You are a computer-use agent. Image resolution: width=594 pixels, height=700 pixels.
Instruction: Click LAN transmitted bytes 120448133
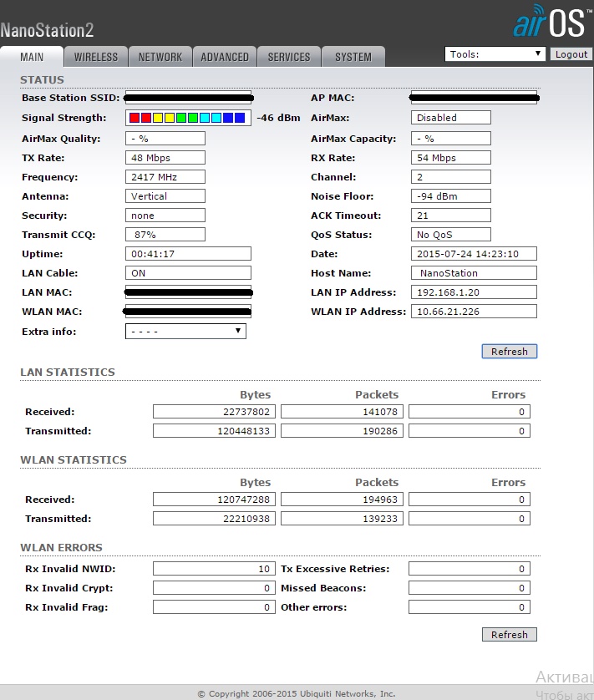tap(214, 431)
